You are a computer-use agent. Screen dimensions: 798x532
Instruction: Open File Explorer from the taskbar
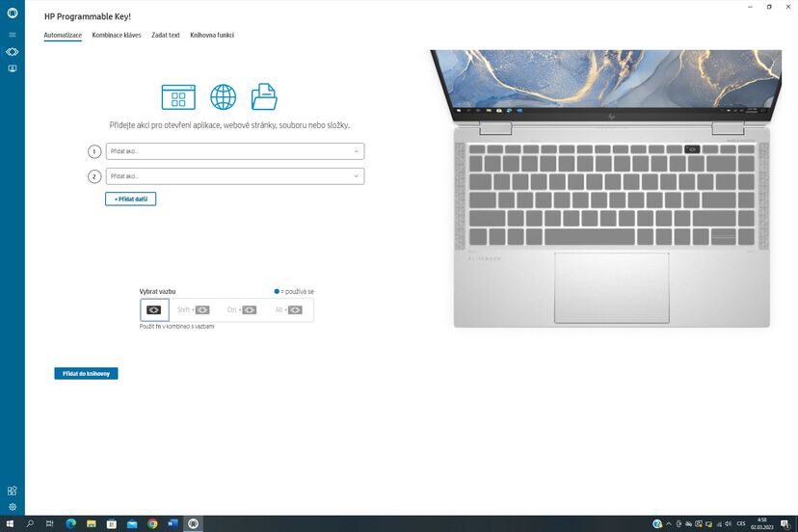[92, 523]
